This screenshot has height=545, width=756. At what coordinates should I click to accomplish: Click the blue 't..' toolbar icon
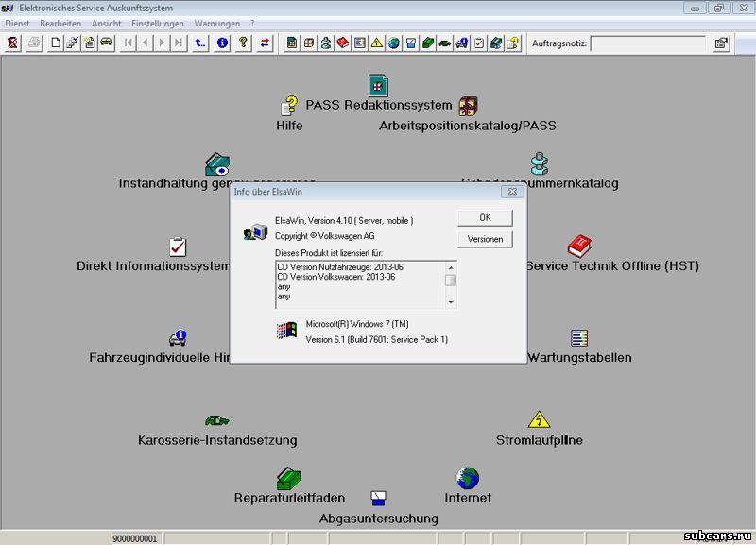(x=200, y=43)
